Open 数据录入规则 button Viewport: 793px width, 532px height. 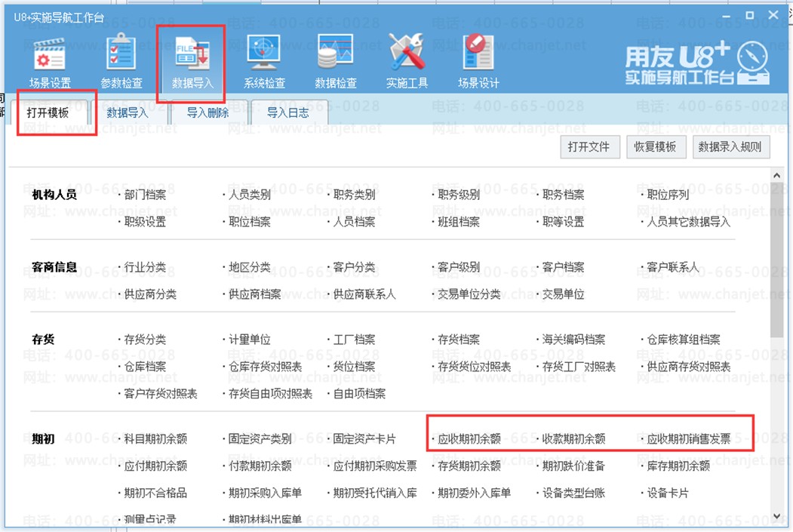(x=730, y=146)
